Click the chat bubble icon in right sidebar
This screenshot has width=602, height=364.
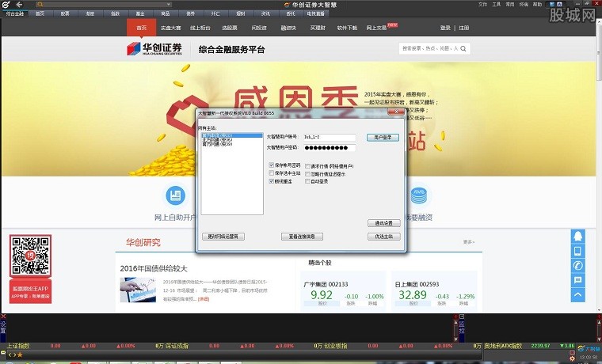pyautogui.click(x=577, y=279)
